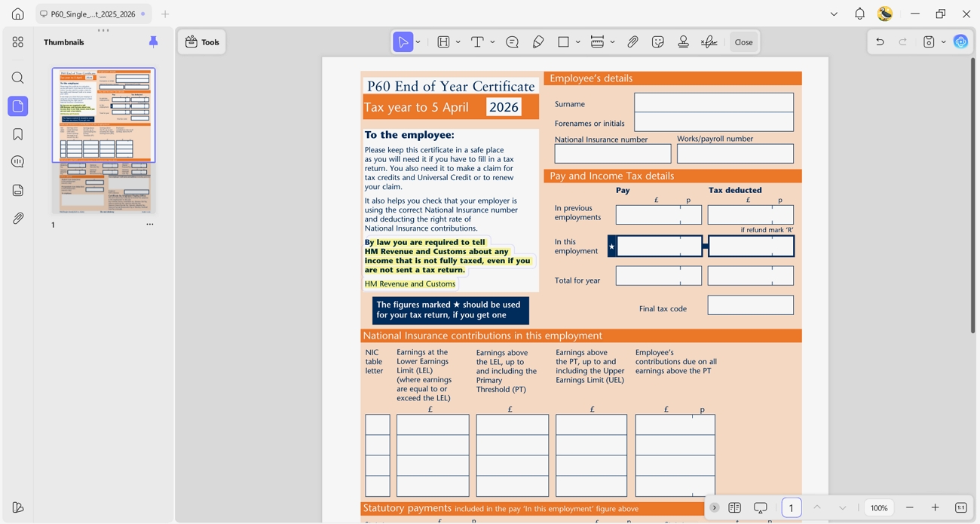980x524 pixels.
Task: Open the Tools menu button
Action: coord(202,42)
